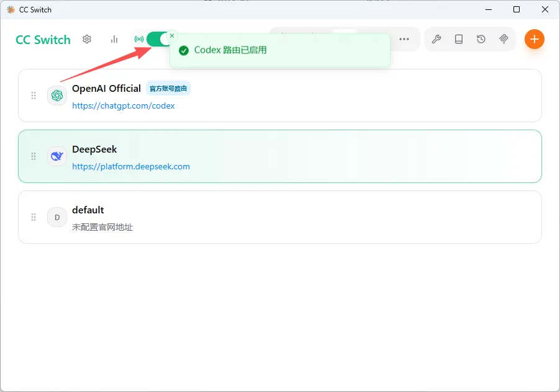Click the OpenAI Official drag handle
Viewport: 560px width, 392px height.
(x=34, y=96)
